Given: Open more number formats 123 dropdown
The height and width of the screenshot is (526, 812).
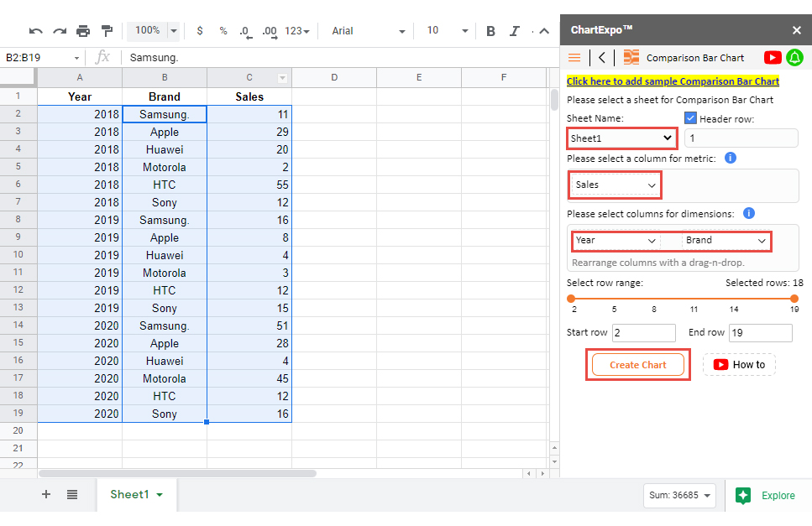Looking at the screenshot, I should click(x=296, y=31).
